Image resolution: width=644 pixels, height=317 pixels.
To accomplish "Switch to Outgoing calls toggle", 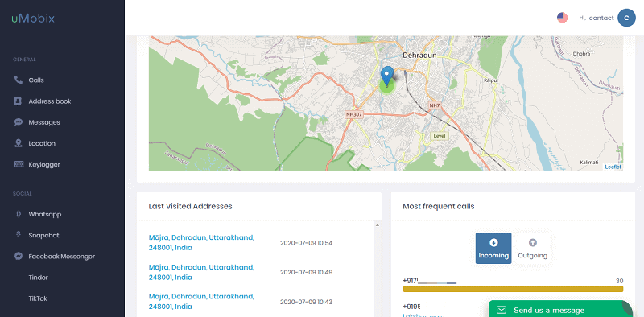I will click(532, 248).
